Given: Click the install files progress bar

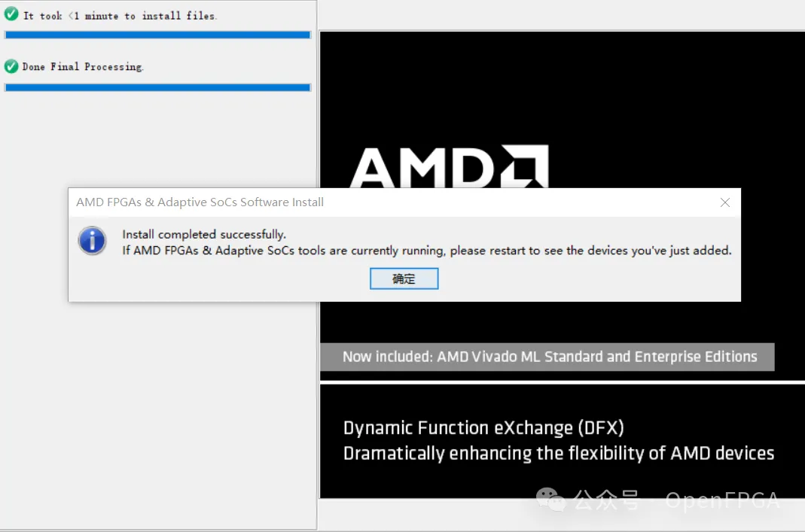Looking at the screenshot, I should click(157, 35).
